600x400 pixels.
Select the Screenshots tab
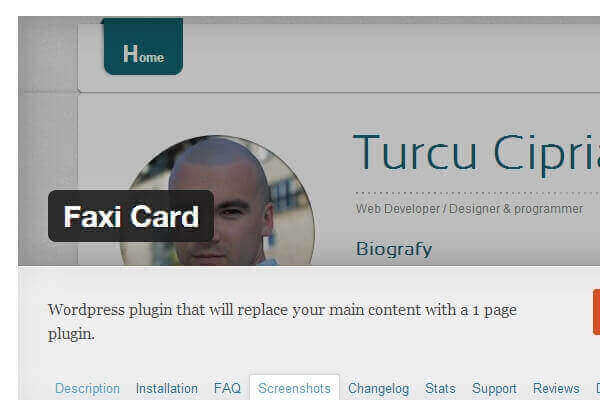(x=294, y=388)
